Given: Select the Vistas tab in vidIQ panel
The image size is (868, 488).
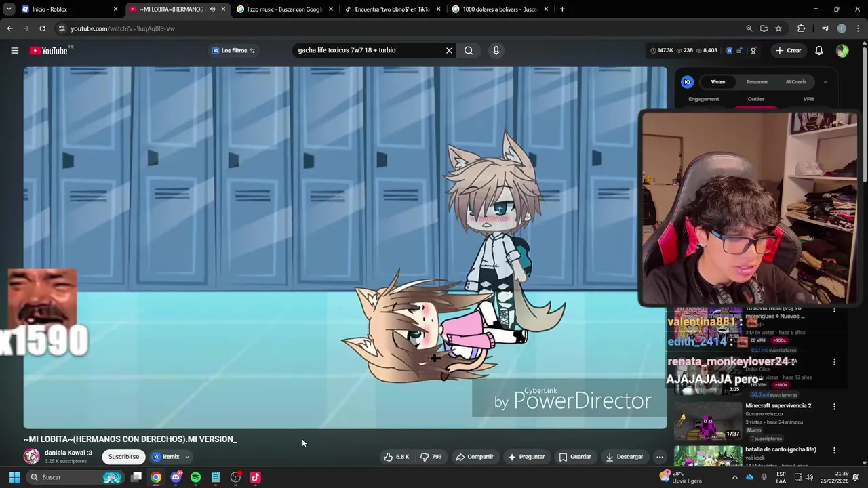Looking at the screenshot, I should [717, 82].
